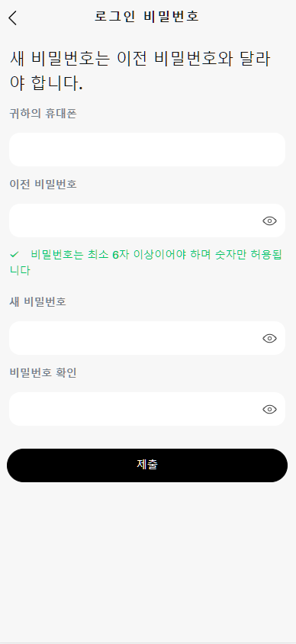Image resolution: width=296 pixels, height=644 pixels.
Task: Submit the form with 제출 button
Action: click(147, 465)
